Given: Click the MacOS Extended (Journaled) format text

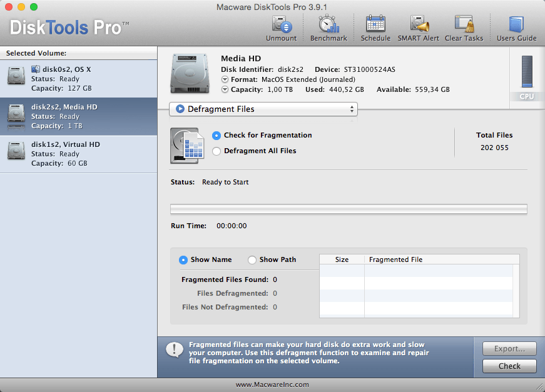Looking at the screenshot, I should [x=308, y=79].
